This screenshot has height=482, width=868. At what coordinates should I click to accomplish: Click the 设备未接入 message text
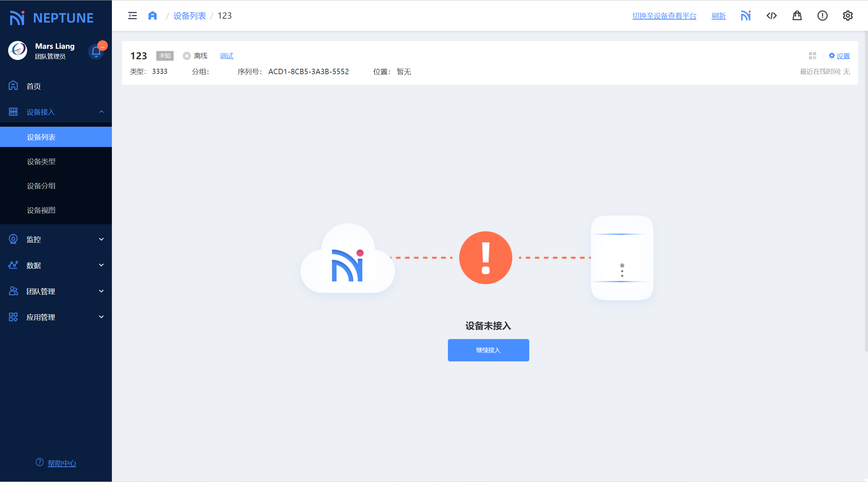(488, 326)
